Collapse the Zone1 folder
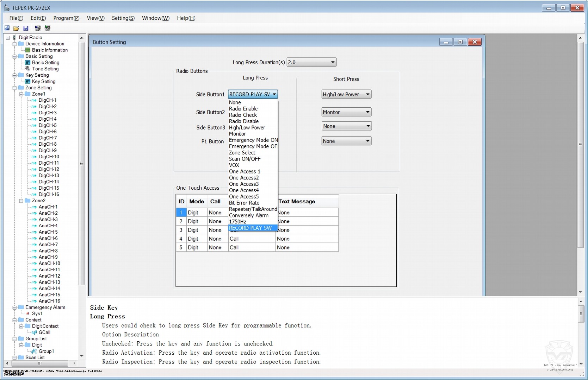 [x=21, y=94]
